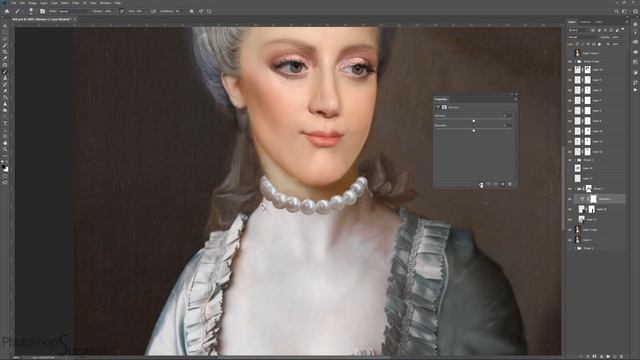Open the Layer menu

tap(43, 3)
